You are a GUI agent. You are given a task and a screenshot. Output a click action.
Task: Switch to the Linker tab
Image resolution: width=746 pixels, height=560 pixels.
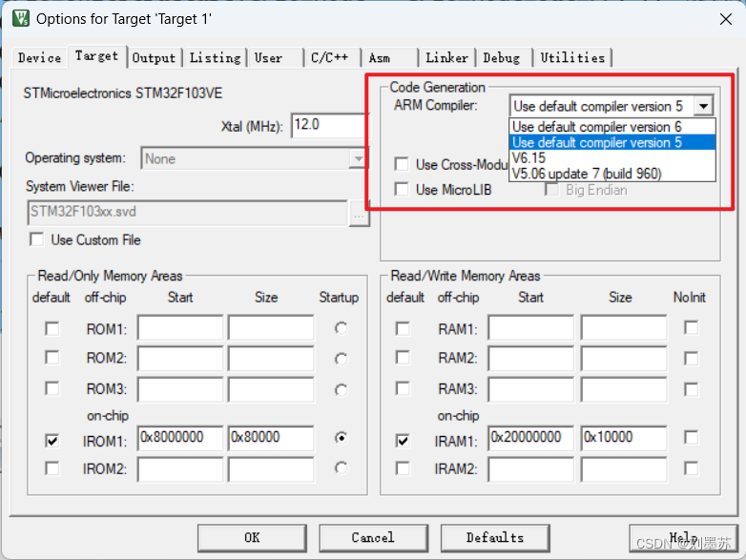pos(446,58)
